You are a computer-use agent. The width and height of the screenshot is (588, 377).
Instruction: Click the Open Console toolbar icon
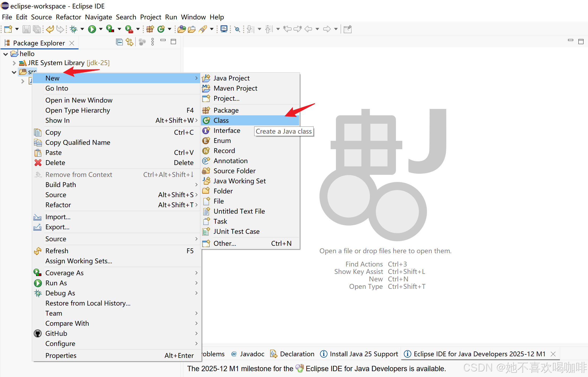224,29
